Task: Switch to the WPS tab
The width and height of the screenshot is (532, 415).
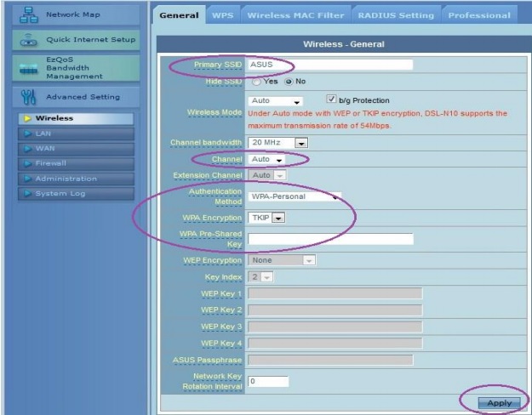Action: point(223,15)
